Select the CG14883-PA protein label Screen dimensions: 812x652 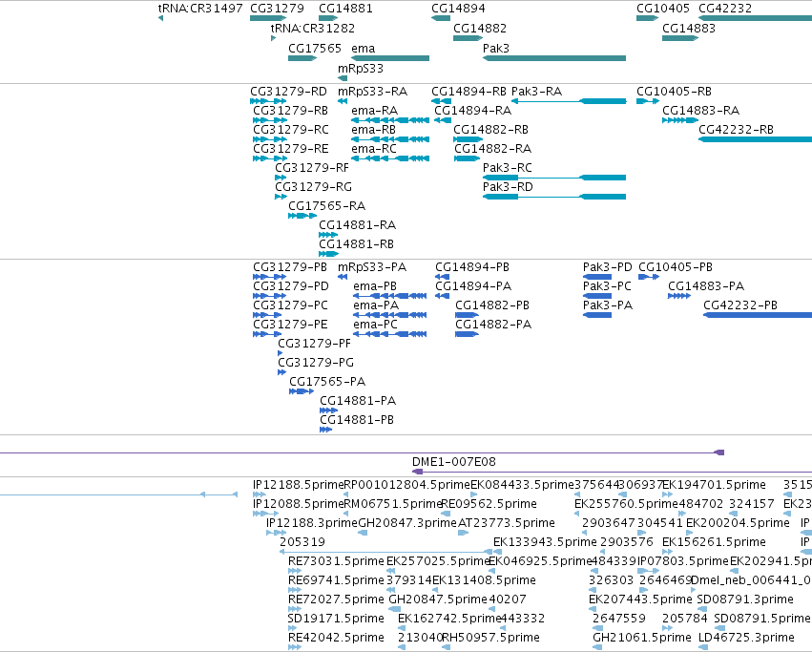[706, 286]
